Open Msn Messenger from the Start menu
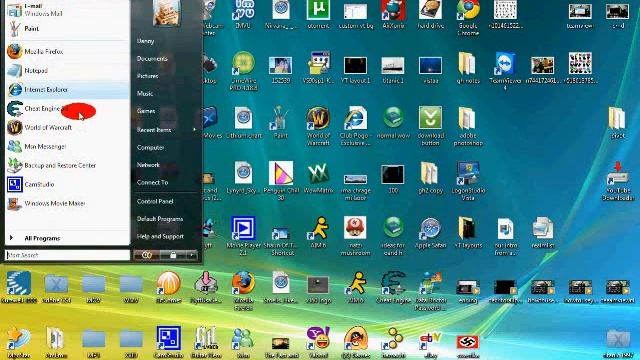640x360 pixels. pyautogui.click(x=67, y=146)
